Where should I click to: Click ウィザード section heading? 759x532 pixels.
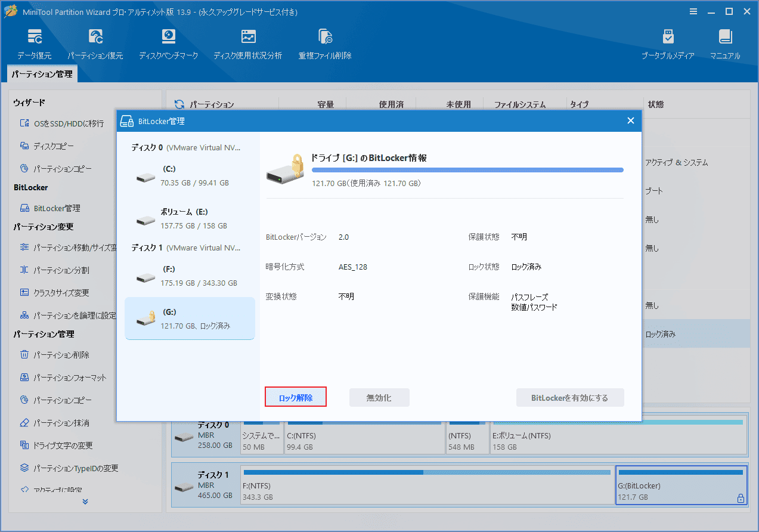point(29,103)
